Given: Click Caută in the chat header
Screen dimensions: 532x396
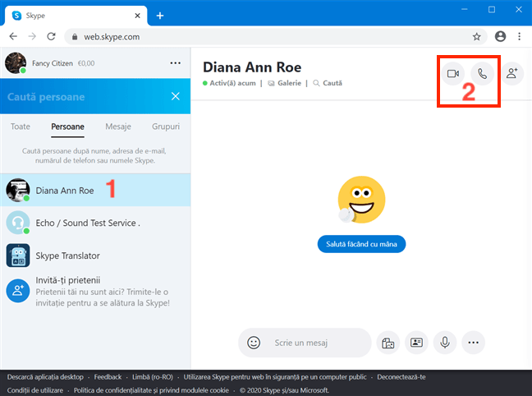Looking at the screenshot, I should click(x=328, y=83).
